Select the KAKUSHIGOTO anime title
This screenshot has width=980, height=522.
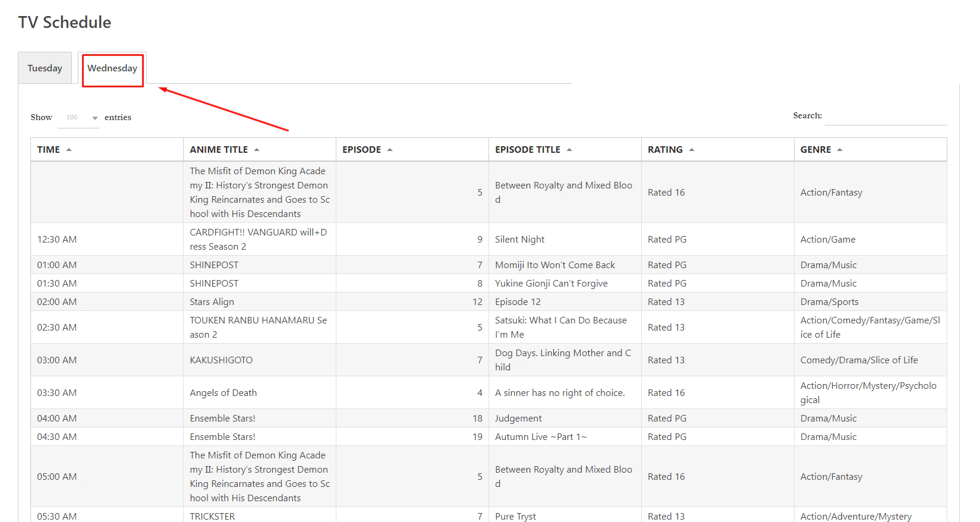tap(221, 360)
